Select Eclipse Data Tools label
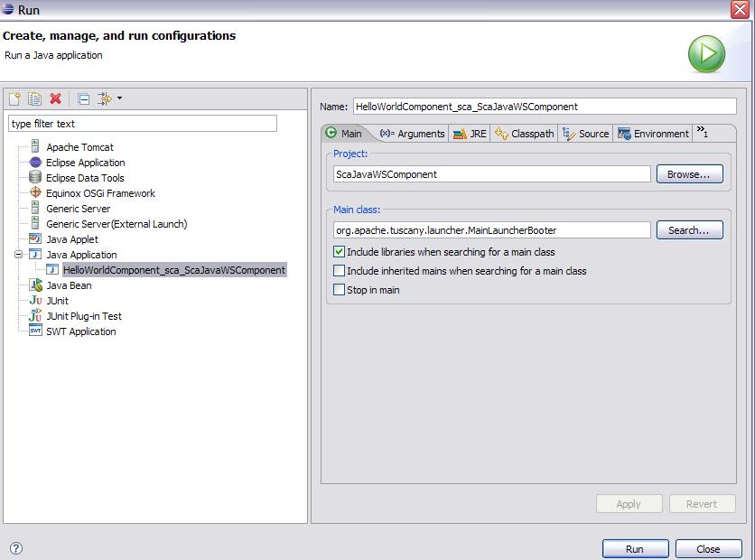The image size is (755, 560). 85,178
